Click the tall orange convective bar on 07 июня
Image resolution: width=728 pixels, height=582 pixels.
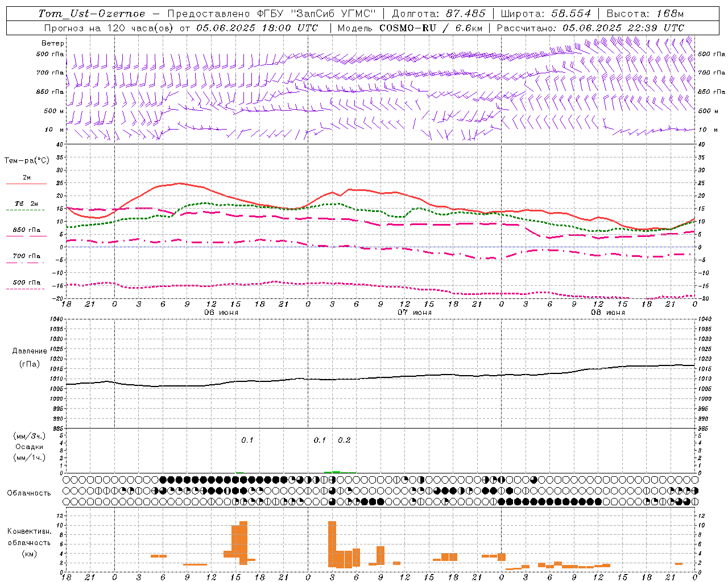pyautogui.click(x=332, y=544)
